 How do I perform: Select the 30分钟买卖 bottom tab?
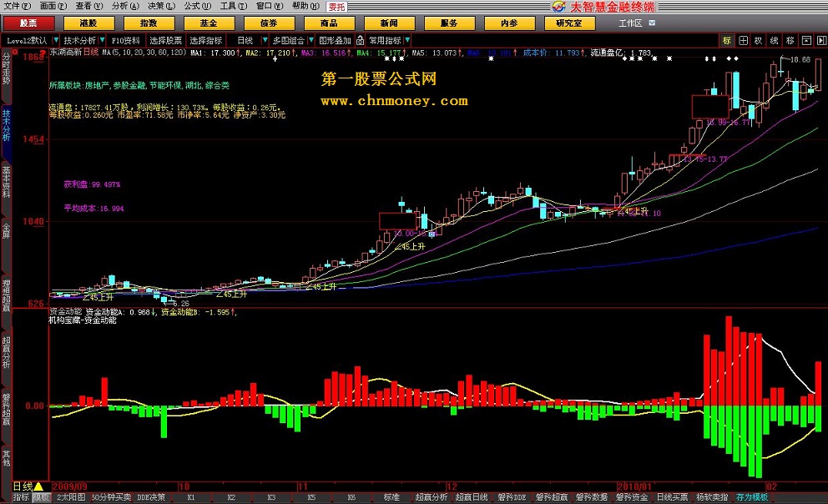pyautogui.click(x=111, y=497)
